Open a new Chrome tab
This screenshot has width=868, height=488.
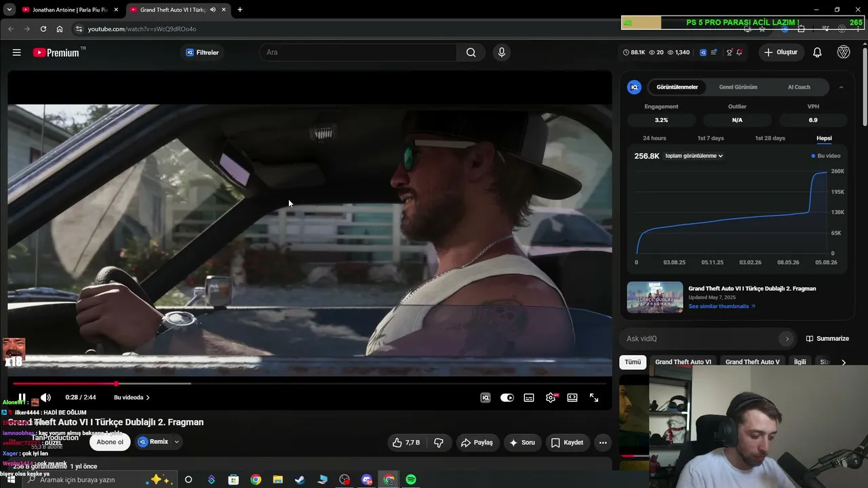(239, 9)
